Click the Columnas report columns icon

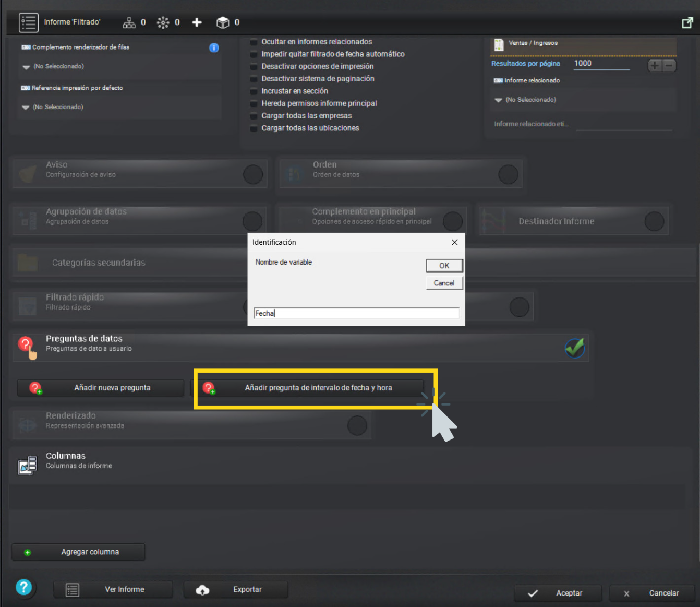(28, 465)
